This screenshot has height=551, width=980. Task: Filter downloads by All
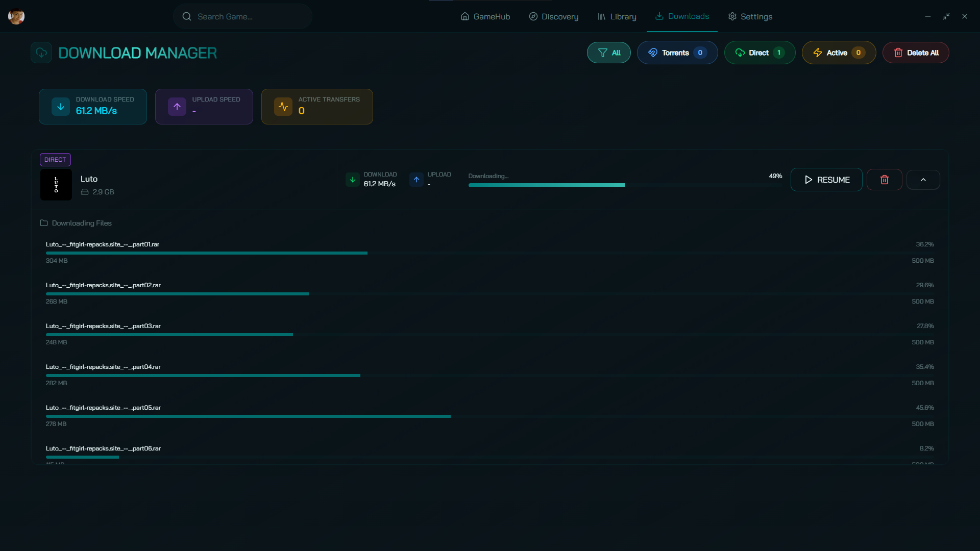tap(608, 53)
